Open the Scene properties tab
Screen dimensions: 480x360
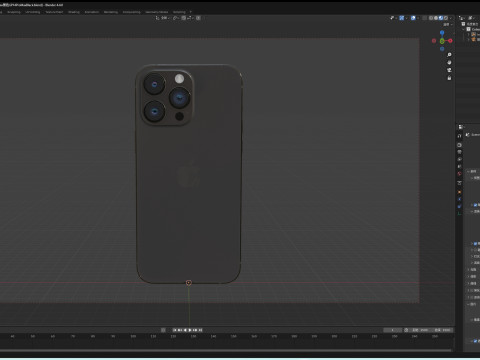tap(459, 166)
